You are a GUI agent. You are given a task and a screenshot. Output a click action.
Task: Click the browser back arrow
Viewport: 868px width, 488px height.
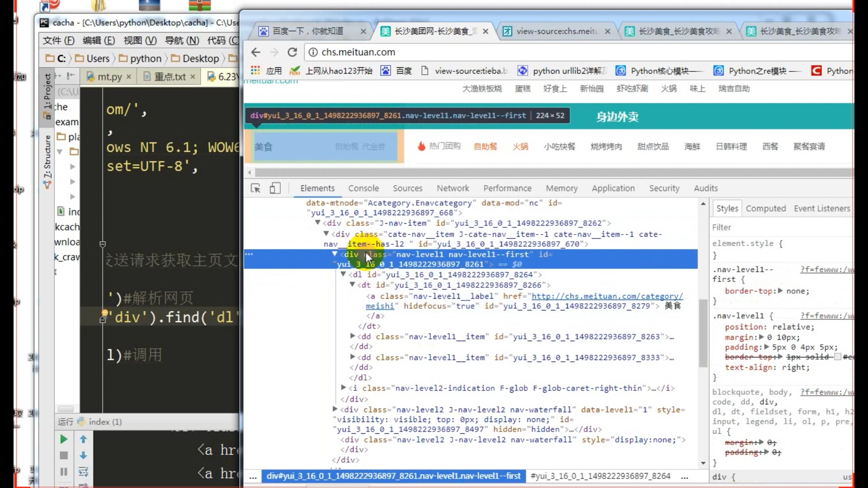pyautogui.click(x=256, y=52)
